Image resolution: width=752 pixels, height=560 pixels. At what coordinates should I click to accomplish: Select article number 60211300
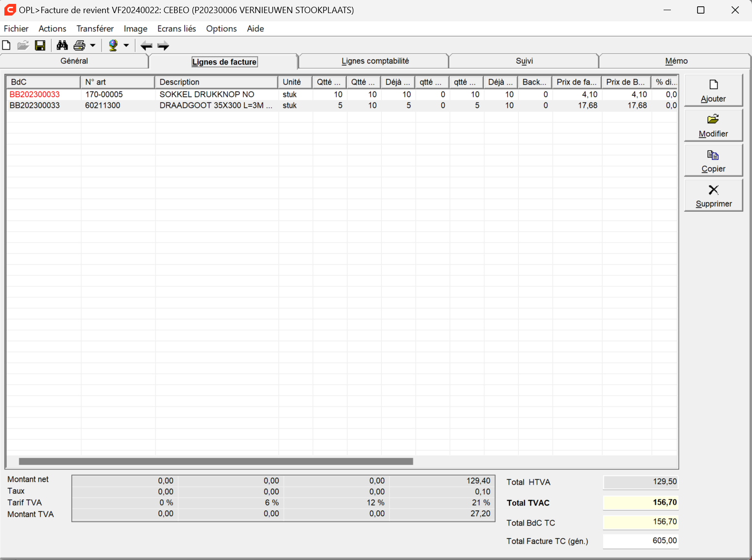pyautogui.click(x=103, y=105)
